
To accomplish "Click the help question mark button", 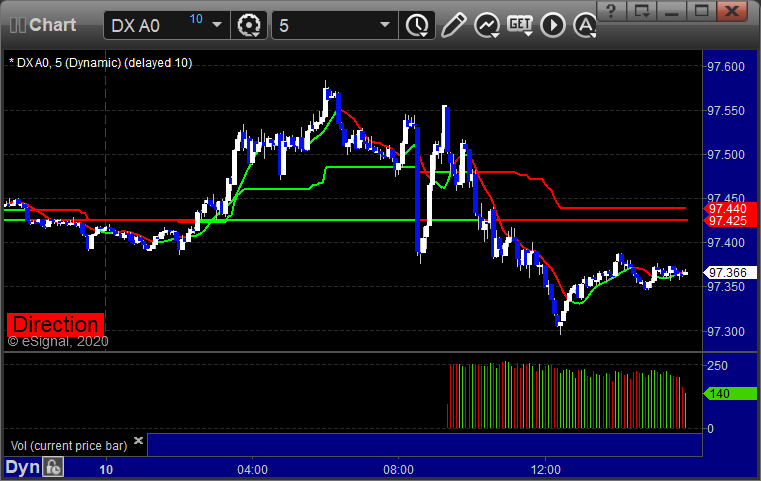I will pyautogui.click(x=611, y=11).
